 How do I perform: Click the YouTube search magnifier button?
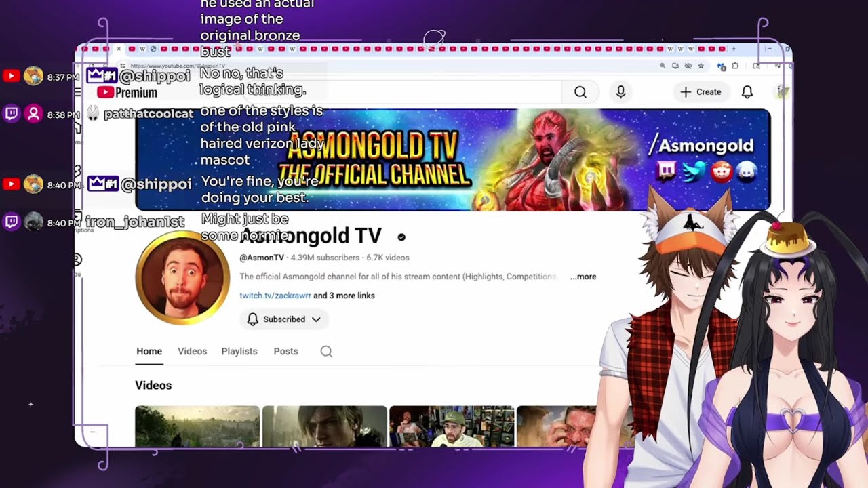point(580,92)
